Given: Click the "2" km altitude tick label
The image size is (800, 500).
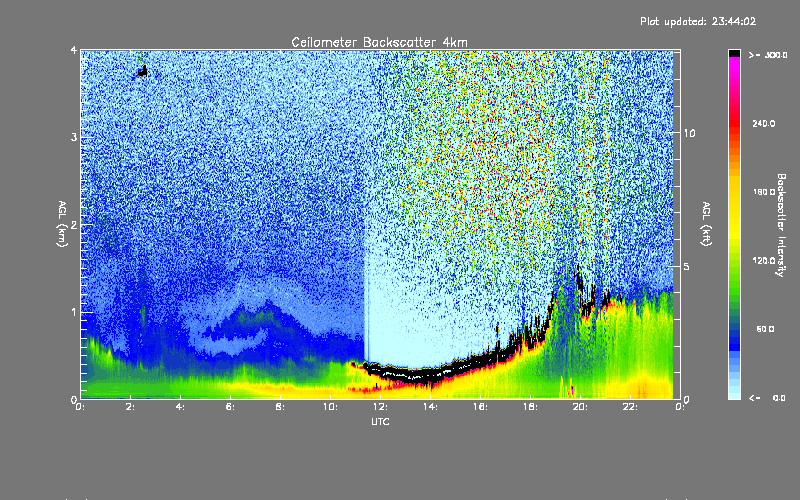Looking at the screenshot, I should [74, 225].
